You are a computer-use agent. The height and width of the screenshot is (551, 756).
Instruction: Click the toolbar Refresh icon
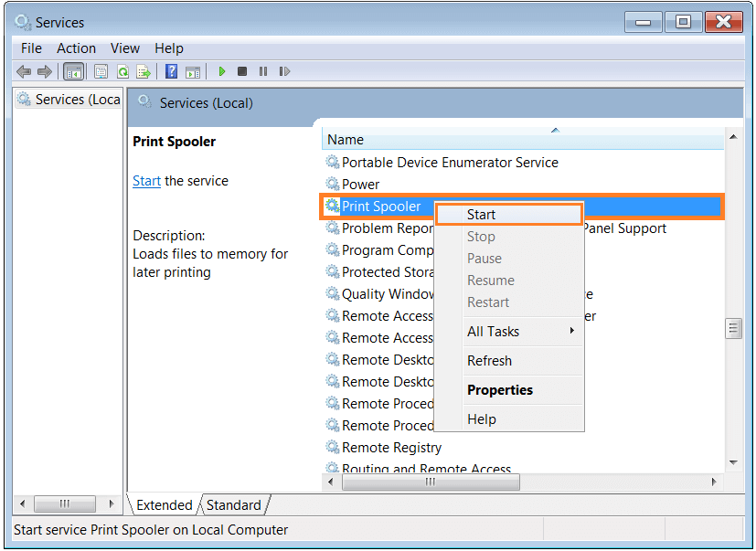[122, 71]
